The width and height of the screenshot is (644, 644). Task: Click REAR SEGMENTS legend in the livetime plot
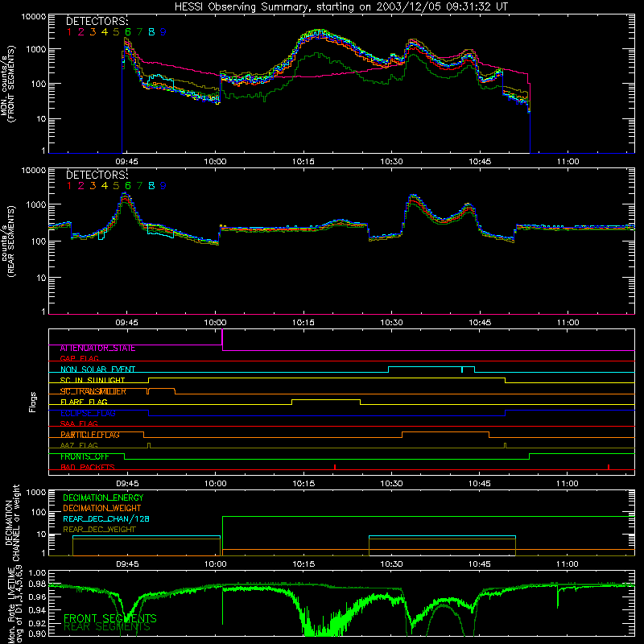tap(107, 627)
